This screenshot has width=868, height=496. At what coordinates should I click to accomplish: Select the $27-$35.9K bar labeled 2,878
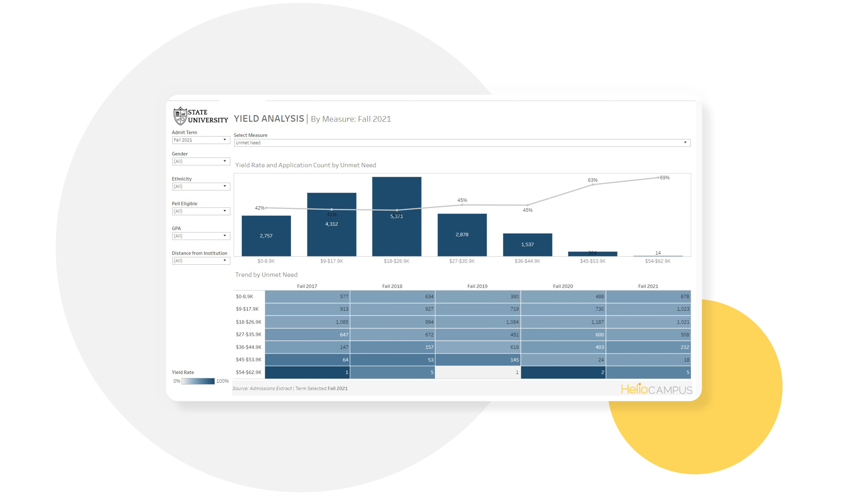pos(462,235)
